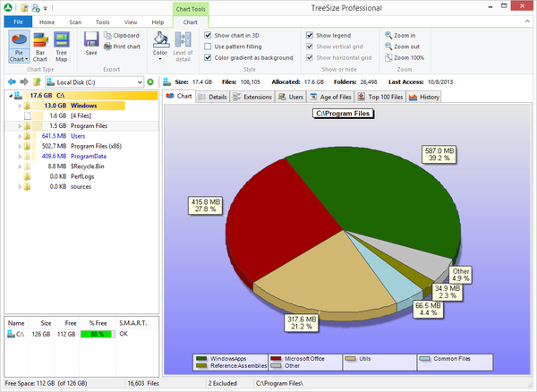
Task: Click green WindowsApps legend swatch
Action: tap(201, 359)
